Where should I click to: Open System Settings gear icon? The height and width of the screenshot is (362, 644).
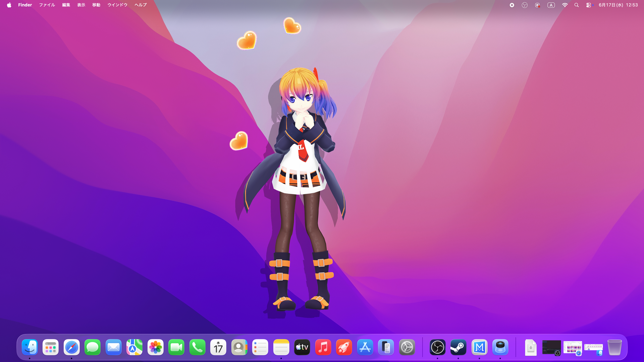pos(407,347)
